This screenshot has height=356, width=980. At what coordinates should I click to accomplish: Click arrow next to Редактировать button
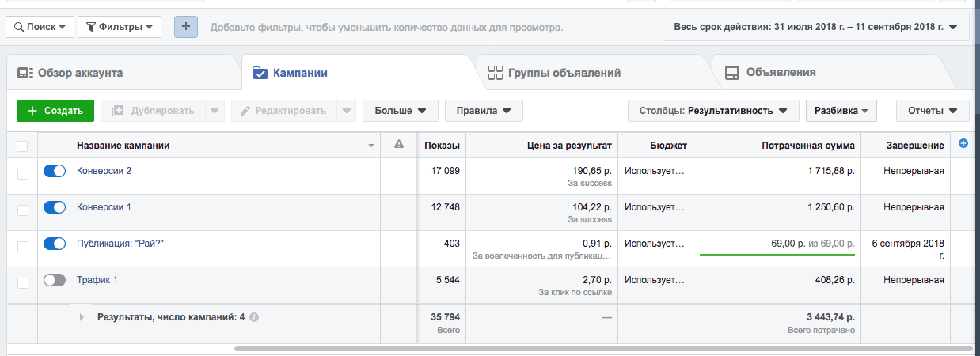(347, 111)
